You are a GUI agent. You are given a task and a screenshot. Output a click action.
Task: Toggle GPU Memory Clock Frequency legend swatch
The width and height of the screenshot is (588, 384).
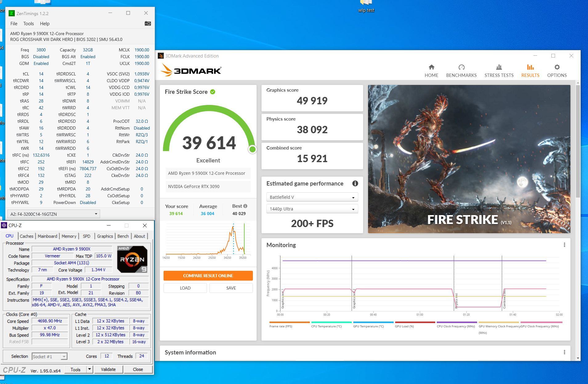click(499, 322)
